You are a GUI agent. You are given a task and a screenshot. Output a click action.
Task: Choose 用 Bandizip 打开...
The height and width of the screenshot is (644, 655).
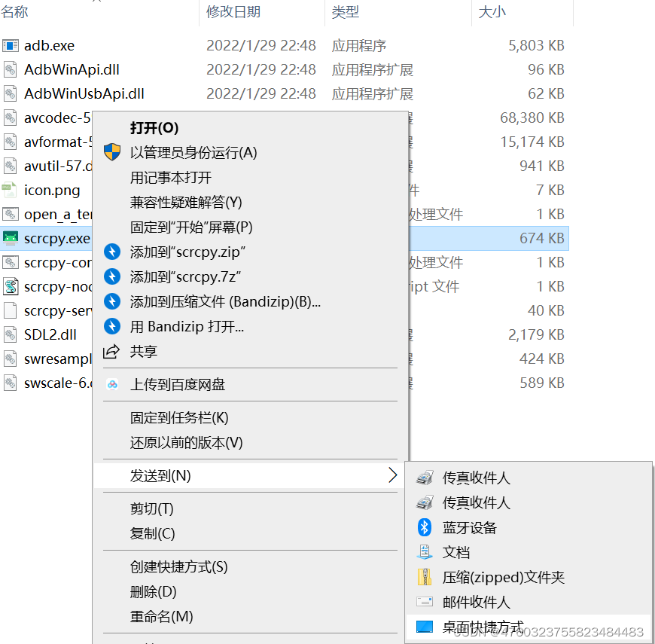click(x=187, y=326)
